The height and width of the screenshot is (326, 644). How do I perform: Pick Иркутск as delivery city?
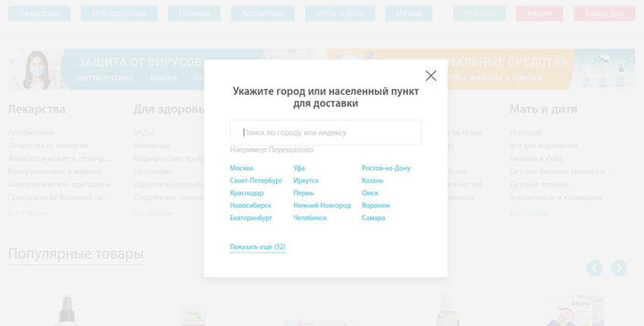click(306, 180)
